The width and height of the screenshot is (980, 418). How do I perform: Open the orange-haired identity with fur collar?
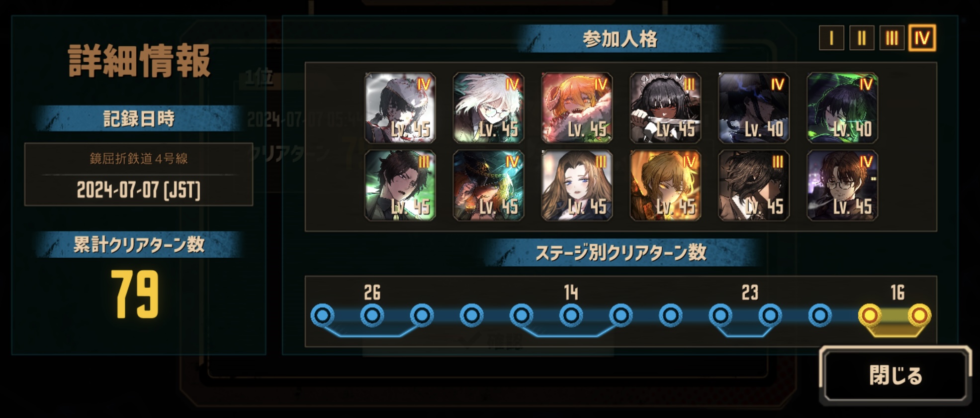tap(577, 108)
